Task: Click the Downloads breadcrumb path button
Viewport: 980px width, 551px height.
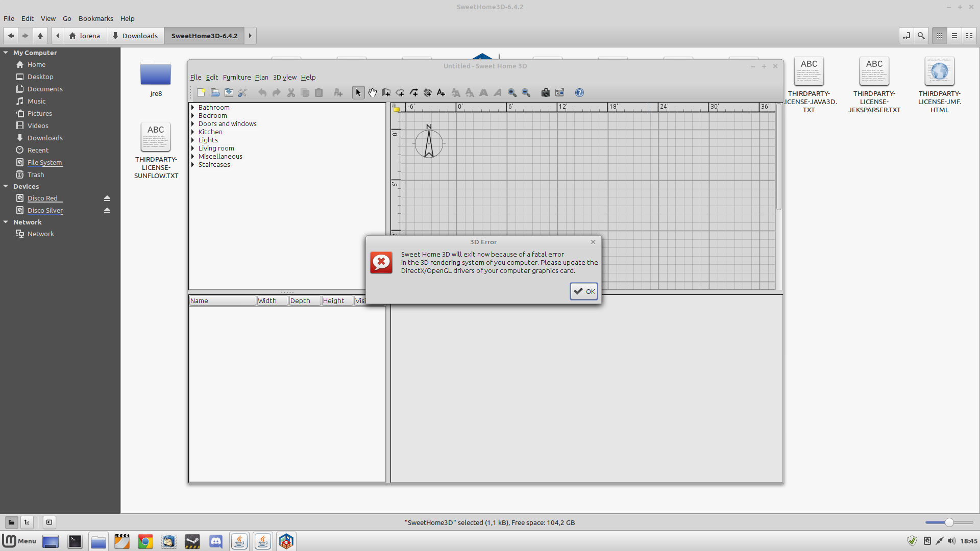Action: (x=135, y=36)
